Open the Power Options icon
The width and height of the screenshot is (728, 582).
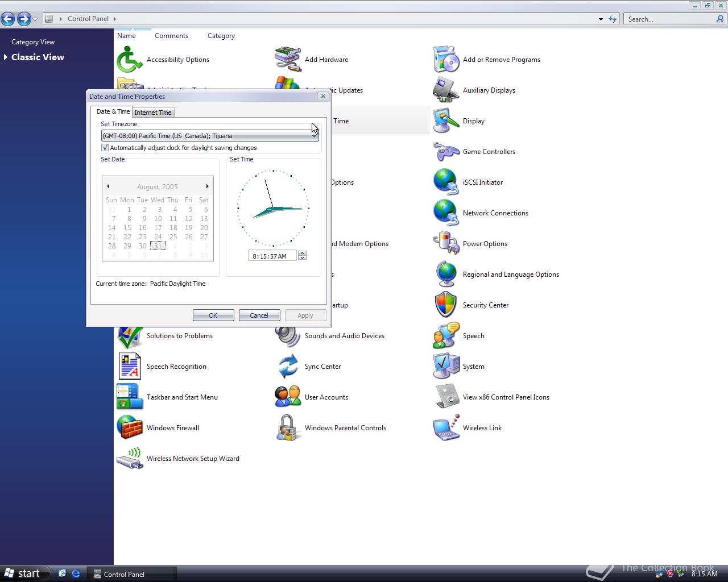coord(446,244)
